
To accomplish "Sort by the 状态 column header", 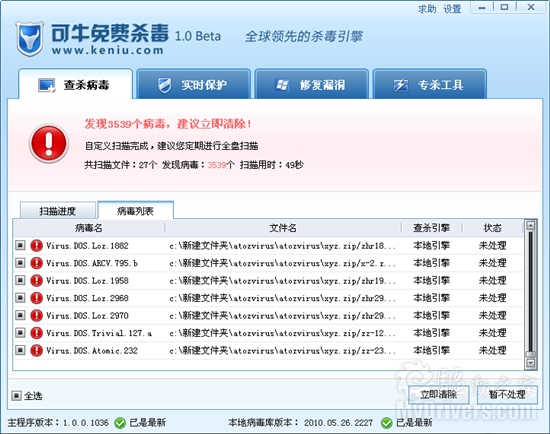I will pyautogui.click(x=492, y=228).
